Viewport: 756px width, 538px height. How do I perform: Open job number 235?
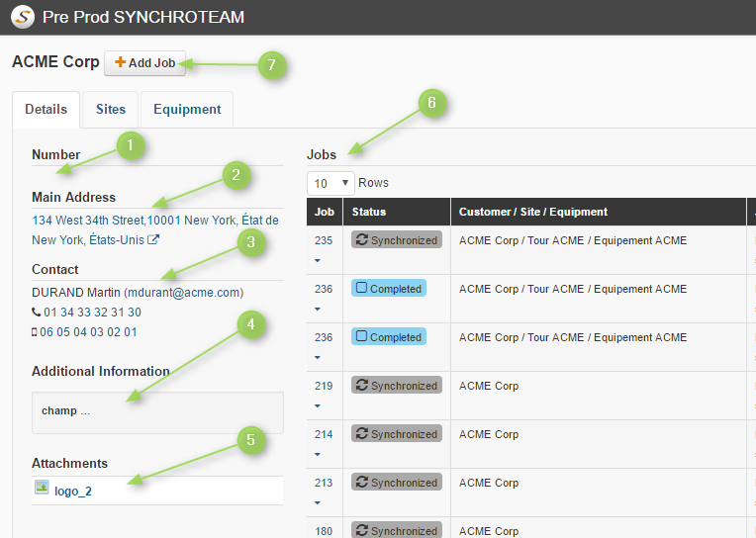pyautogui.click(x=324, y=240)
